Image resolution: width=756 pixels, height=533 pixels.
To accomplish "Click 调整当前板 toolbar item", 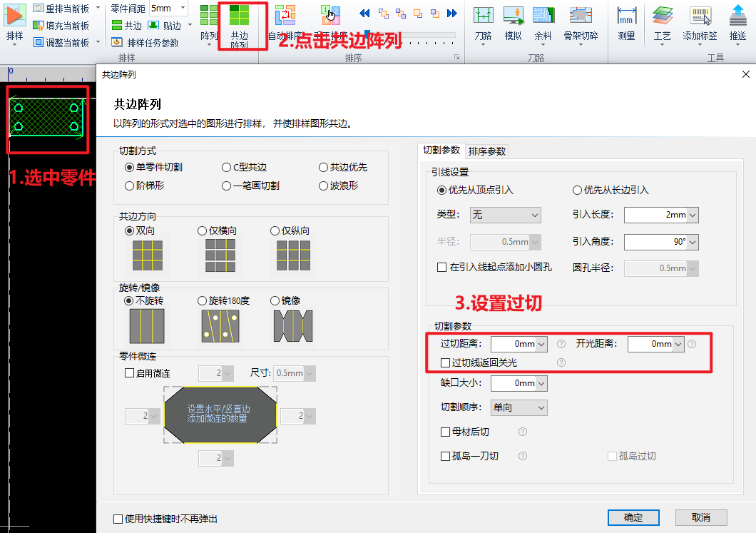I will [61, 42].
